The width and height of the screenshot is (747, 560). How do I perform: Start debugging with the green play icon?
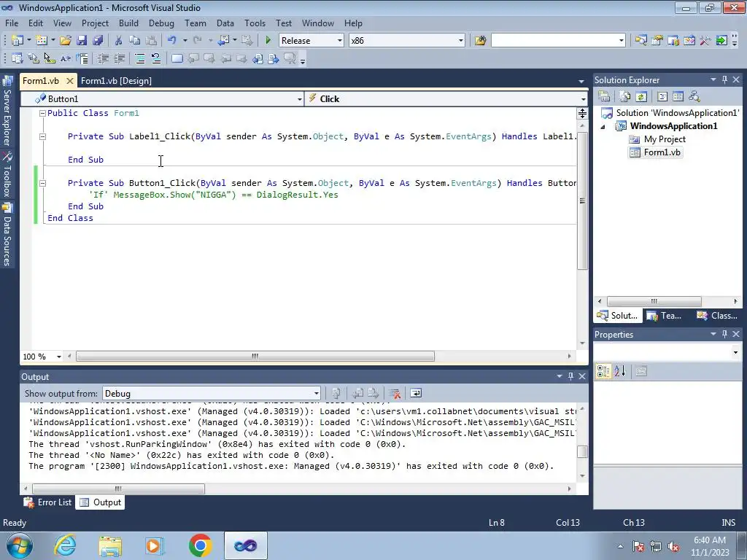point(268,41)
